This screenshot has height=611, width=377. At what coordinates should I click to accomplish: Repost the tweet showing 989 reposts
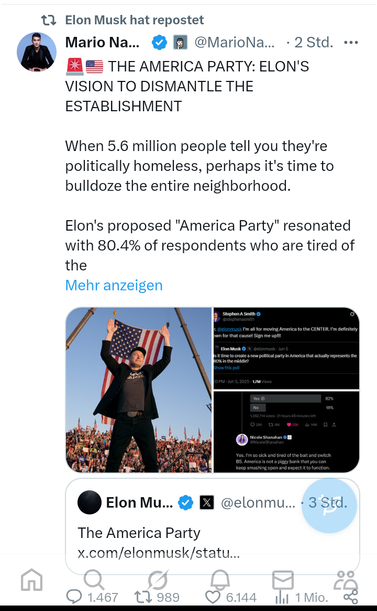[157, 597]
